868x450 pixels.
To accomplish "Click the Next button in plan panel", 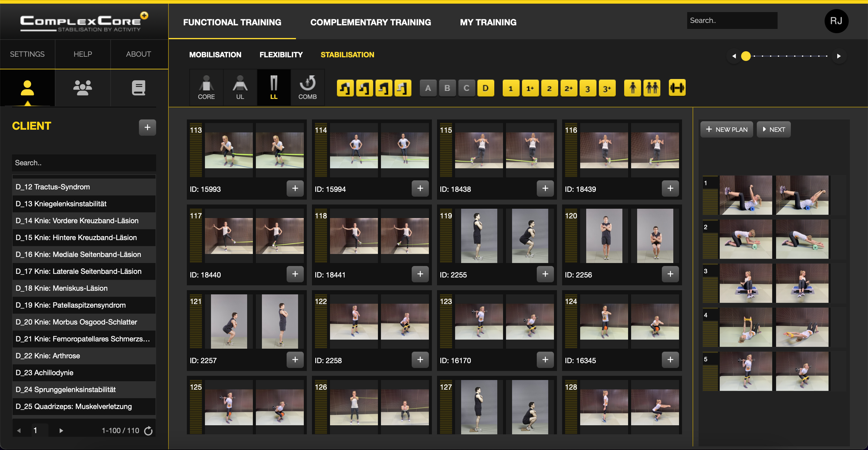I will [773, 129].
